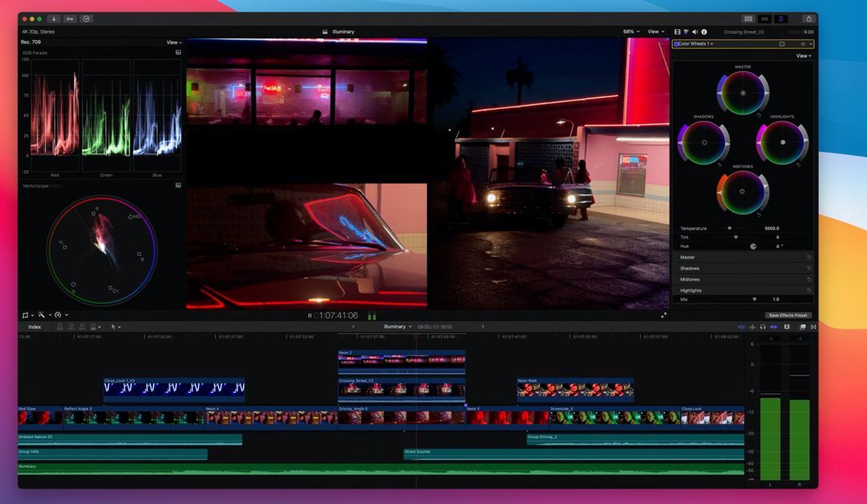Click the mask icon in Color Wheels header
867x504 pixels.
782,44
